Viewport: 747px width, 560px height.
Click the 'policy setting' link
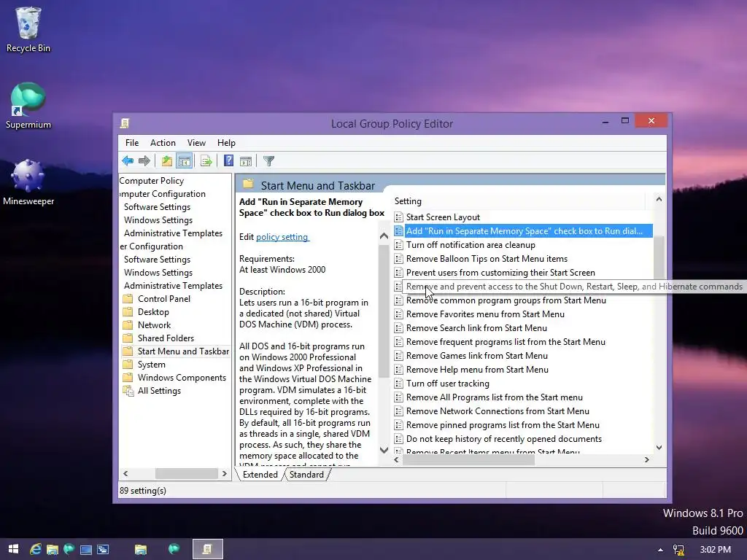point(282,237)
